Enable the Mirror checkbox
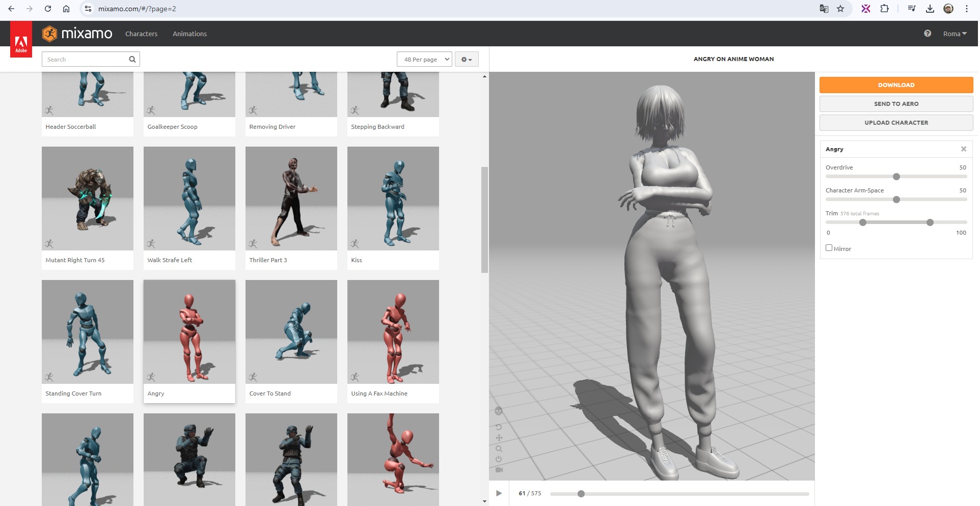 [x=829, y=248]
